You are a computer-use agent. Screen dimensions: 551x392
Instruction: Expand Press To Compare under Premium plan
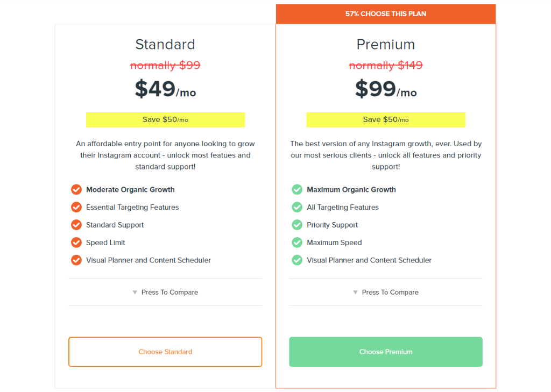coord(386,292)
